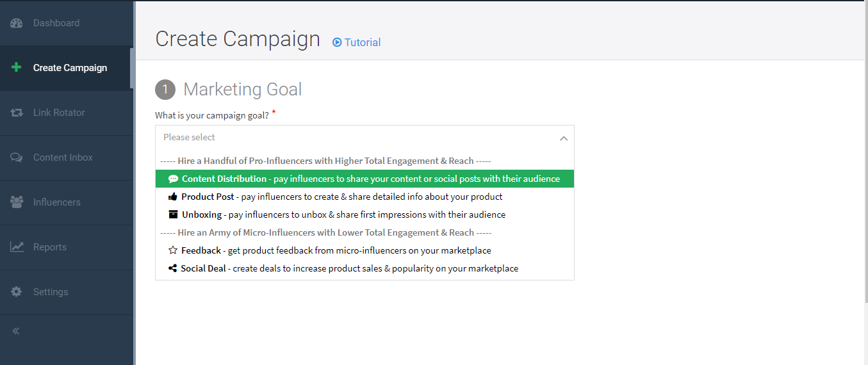Choose the Product Post goal option
Screen dimensions: 868x365
click(335, 197)
